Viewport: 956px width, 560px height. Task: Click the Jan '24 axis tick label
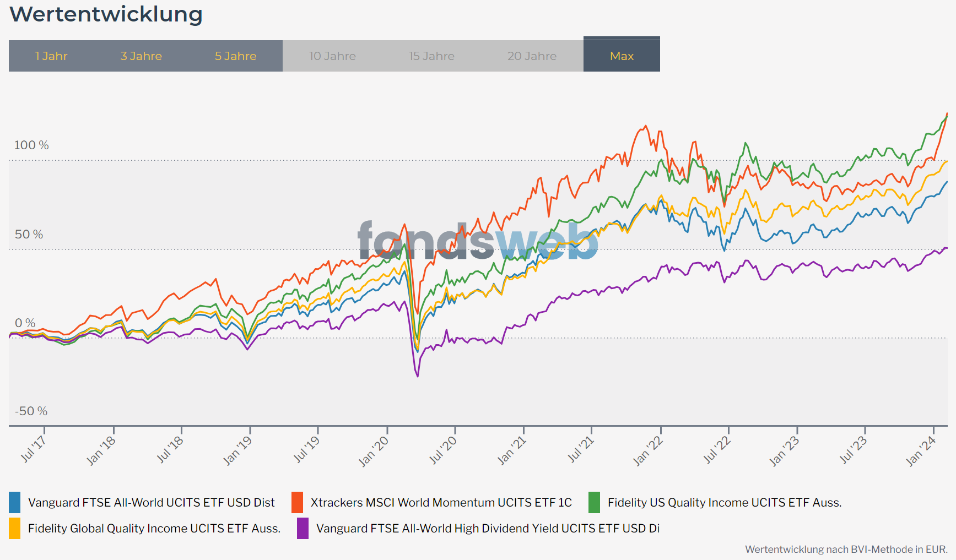(x=921, y=451)
